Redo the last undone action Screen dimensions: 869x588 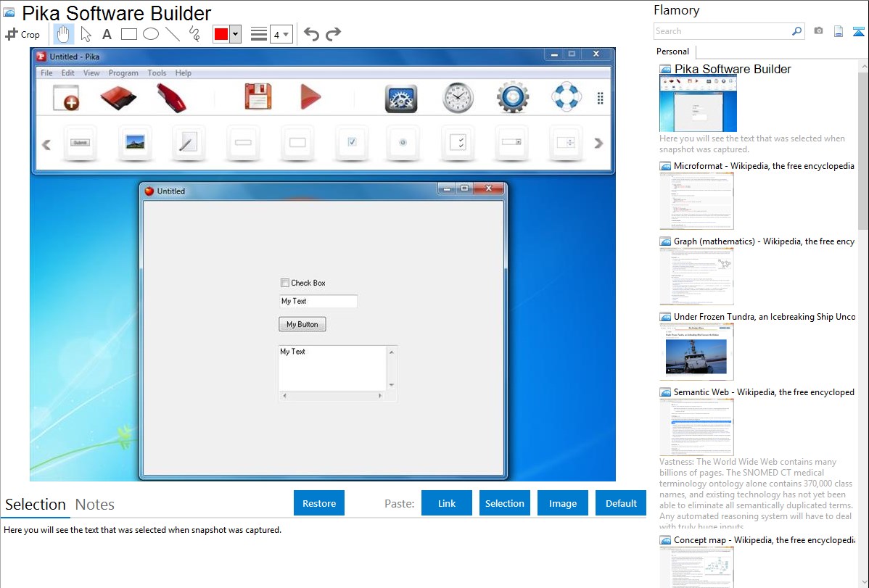pyautogui.click(x=333, y=34)
